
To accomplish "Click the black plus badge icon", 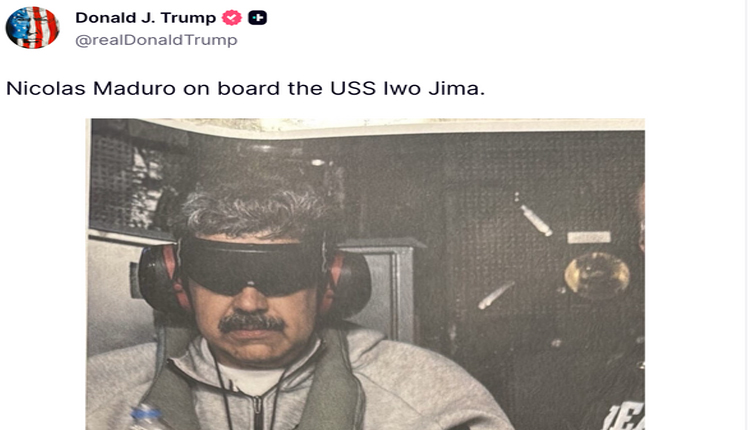I will coord(257,18).
